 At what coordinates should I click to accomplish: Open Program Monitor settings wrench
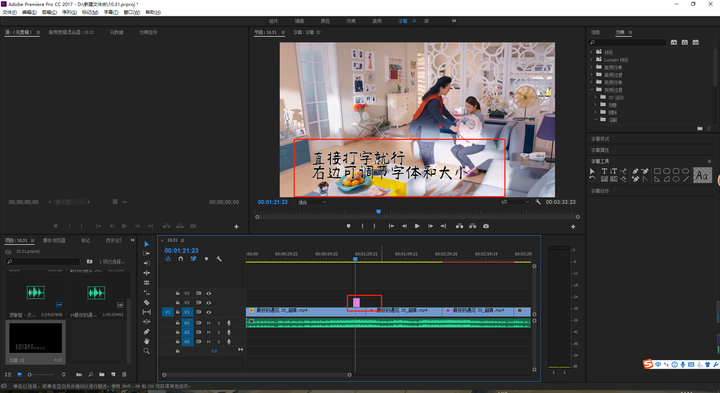coord(538,202)
